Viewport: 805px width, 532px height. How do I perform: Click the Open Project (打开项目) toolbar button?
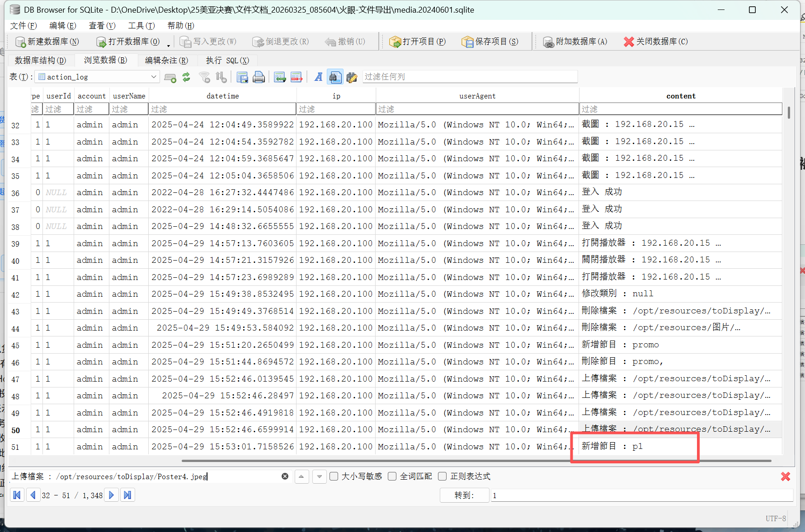click(x=418, y=42)
